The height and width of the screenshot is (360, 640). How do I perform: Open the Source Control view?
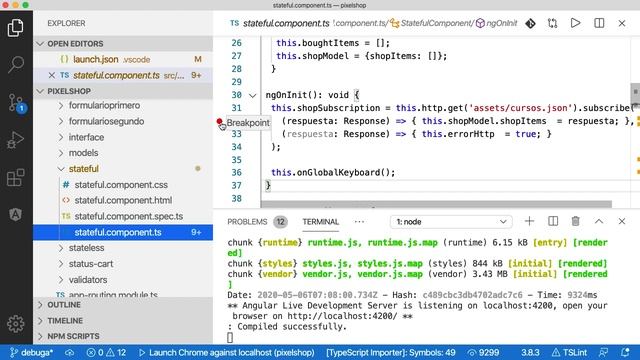[16, 103]
